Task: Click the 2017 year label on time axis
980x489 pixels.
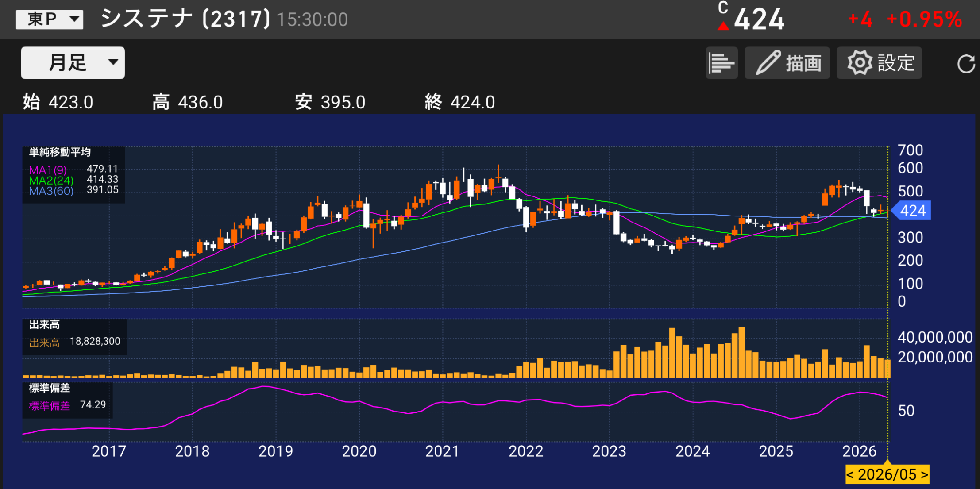Action: [109, 451]
